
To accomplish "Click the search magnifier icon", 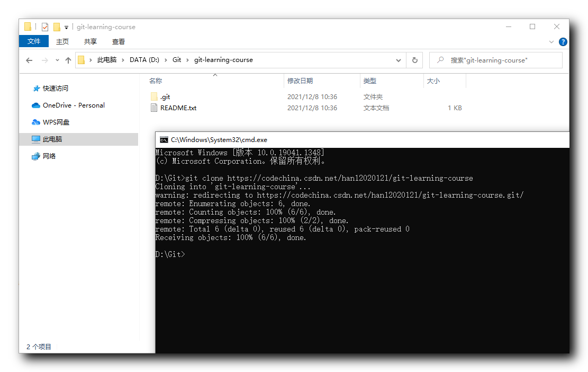I will pyautogui.click(x=441, y=60).
